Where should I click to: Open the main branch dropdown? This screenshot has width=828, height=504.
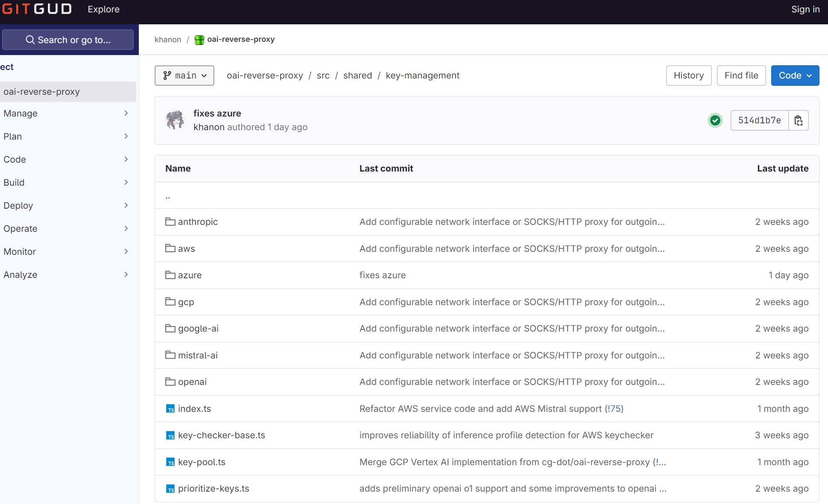(184, 76)
